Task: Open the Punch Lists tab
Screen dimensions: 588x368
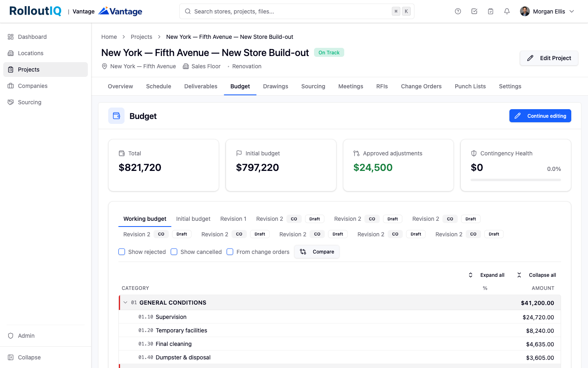Action: click(470, 86)
